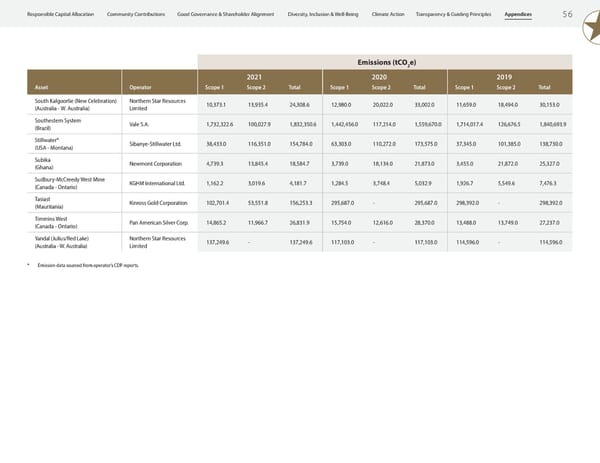Click Southeastern System 2021 Scope 1 value 1,732,322.6

[x=220, y=124]
